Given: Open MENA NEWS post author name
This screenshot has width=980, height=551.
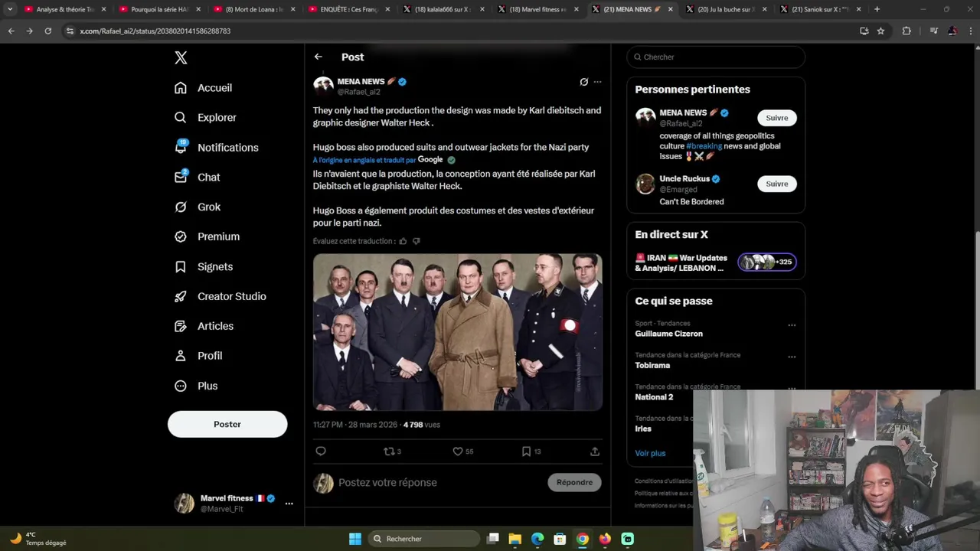Looking at the screenshot, I should [x=361, y=82].
